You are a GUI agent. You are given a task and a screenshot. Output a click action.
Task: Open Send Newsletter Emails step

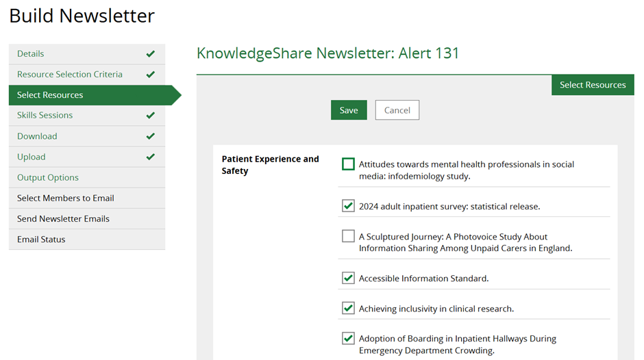[87, 218]
